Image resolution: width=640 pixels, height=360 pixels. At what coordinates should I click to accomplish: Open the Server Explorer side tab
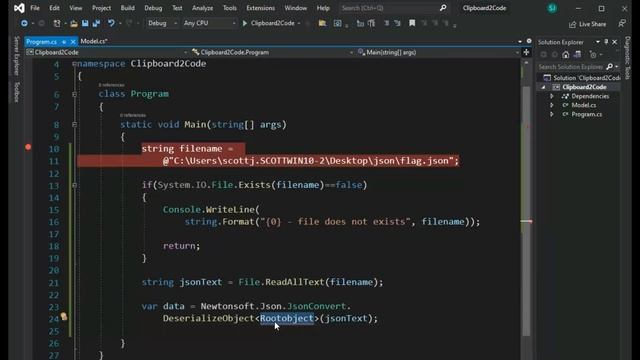16,56
